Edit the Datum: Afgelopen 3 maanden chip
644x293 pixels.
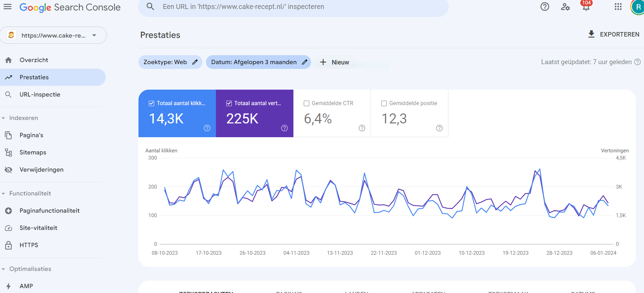(x=259, y=62)
